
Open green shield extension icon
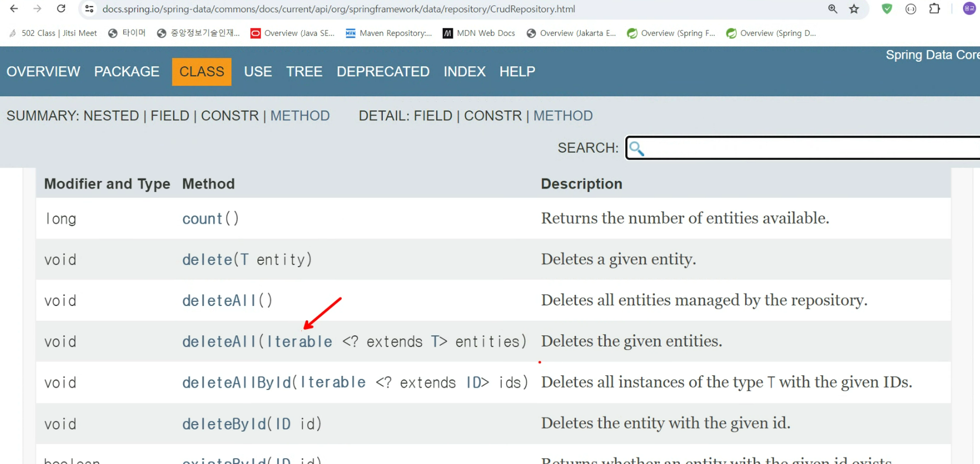887,9
